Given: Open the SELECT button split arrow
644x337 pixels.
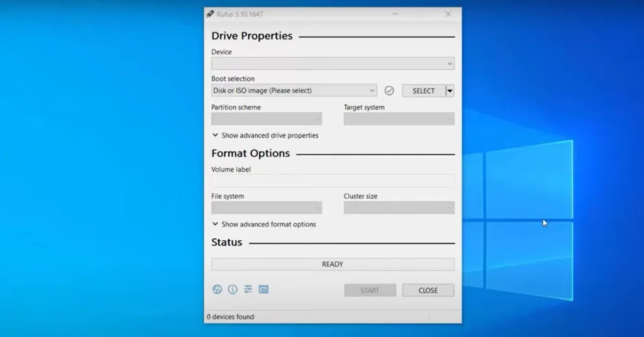Looking at the screenshot, I should click(450, 91).
